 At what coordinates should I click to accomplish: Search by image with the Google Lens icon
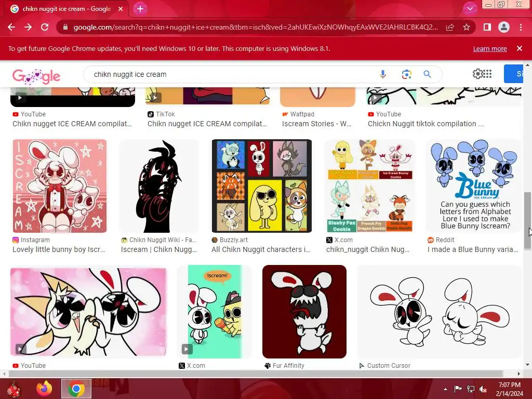pyautogui.click(x=406, y=74)
